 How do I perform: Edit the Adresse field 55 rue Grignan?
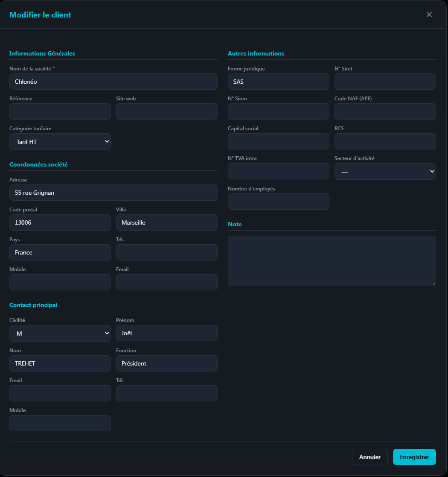[113, 193]
